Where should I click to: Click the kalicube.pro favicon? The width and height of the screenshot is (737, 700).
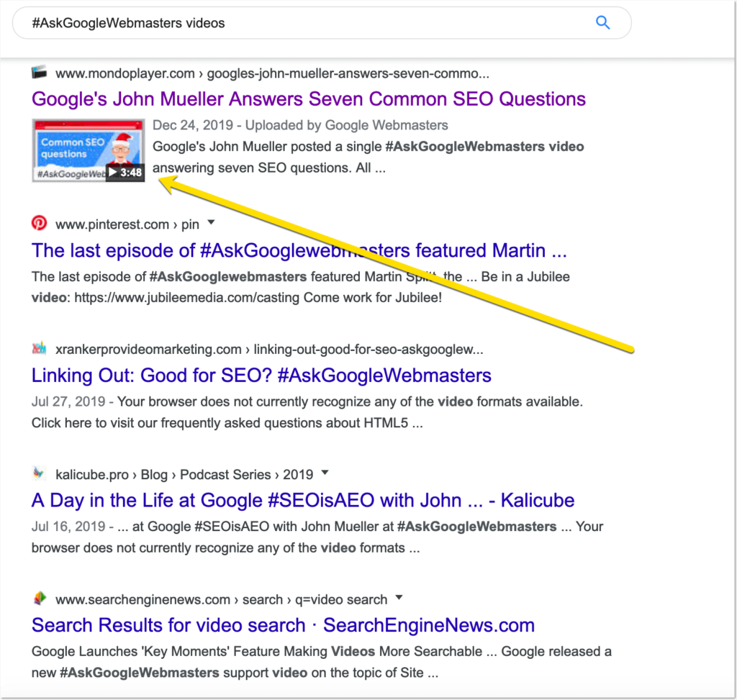pos(40,473)
